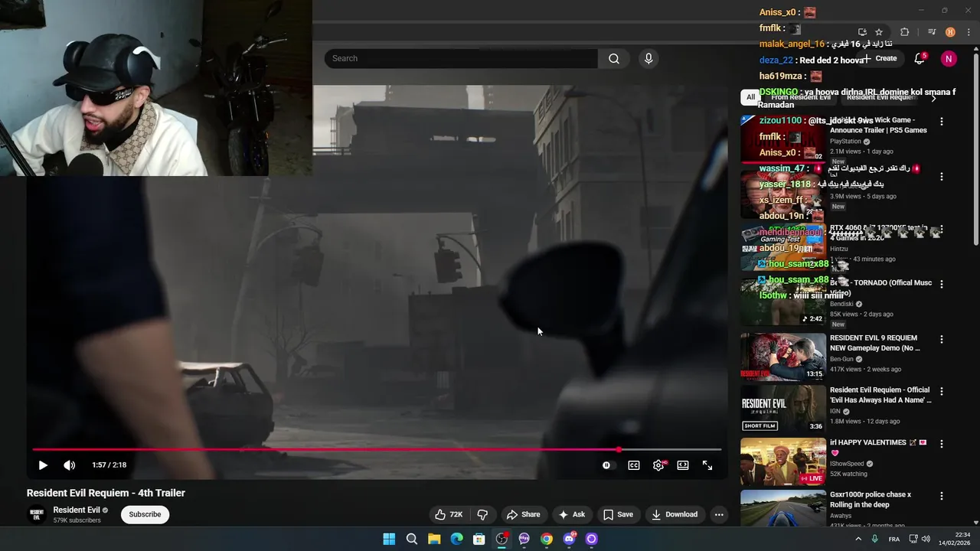Open the TORNADO music video thumbnail
The height and width of the screenshot is (551, 980).
pyautogui.click(x=783, y=302)
